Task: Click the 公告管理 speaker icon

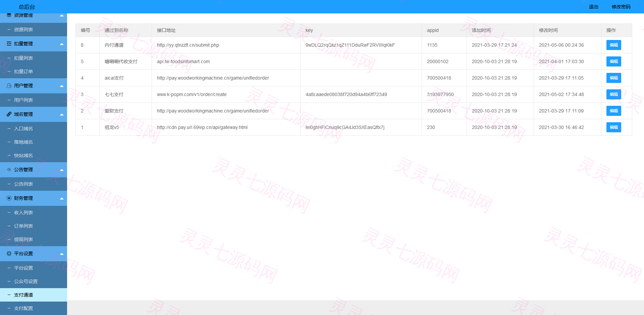Action: point(9,170)
